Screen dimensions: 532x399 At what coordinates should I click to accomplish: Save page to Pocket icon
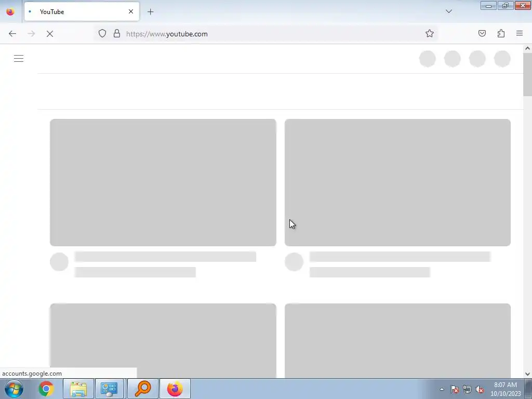pos(482,33)
